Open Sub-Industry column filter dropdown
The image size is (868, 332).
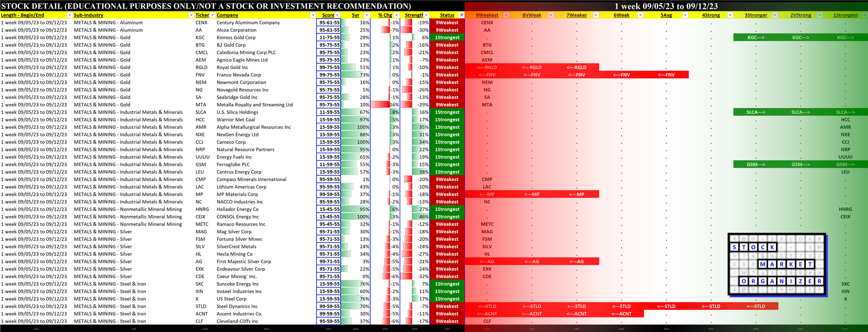point(191,15)
